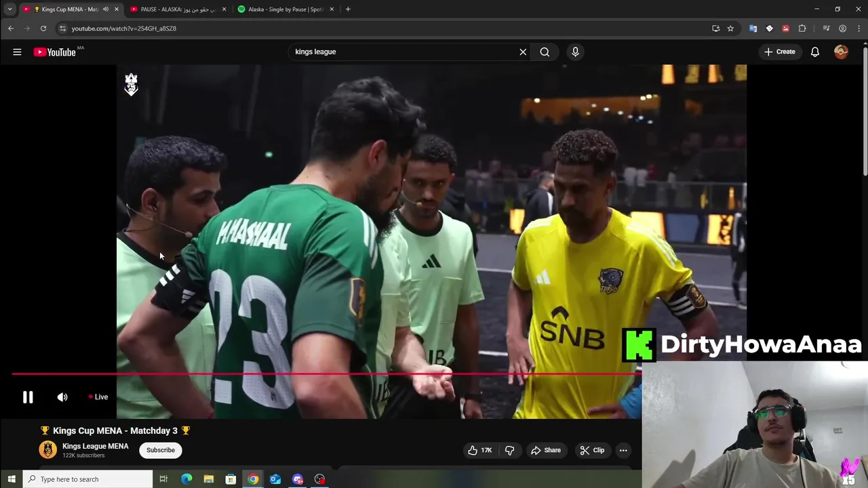Open Task View on the taskbar
Screen dimensions: 868x488
(x=163, y=479)
